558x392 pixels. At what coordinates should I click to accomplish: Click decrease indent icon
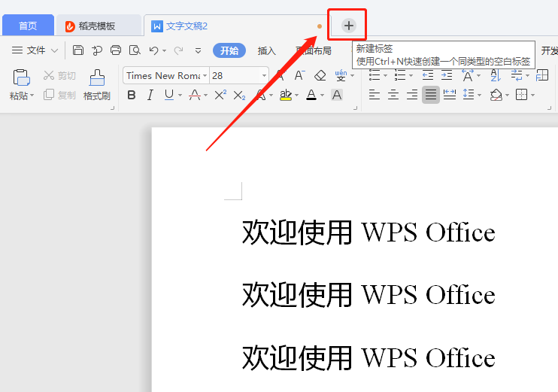click(427, 75)
